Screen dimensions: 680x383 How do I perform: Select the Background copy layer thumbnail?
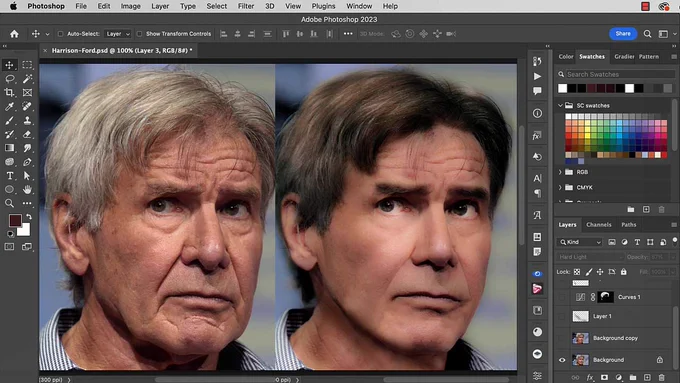click(580, 338)
